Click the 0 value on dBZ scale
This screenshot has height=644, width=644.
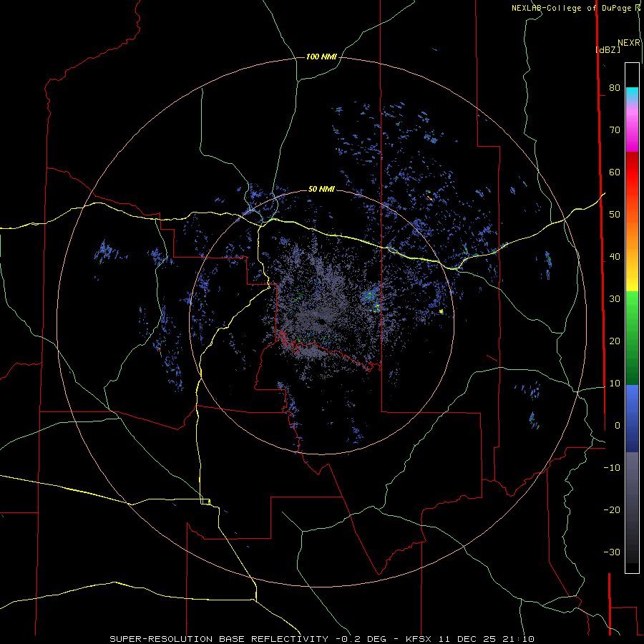point(617,426)
